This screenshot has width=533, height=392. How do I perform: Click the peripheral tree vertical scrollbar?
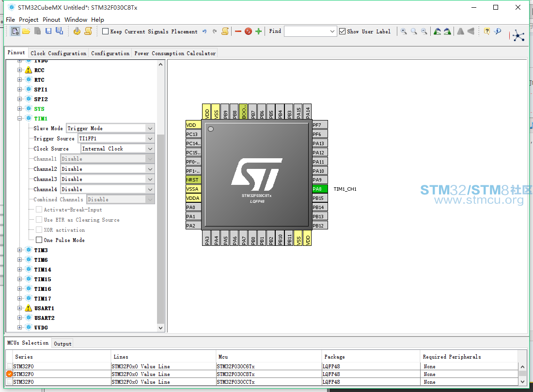tap(161, 229)
